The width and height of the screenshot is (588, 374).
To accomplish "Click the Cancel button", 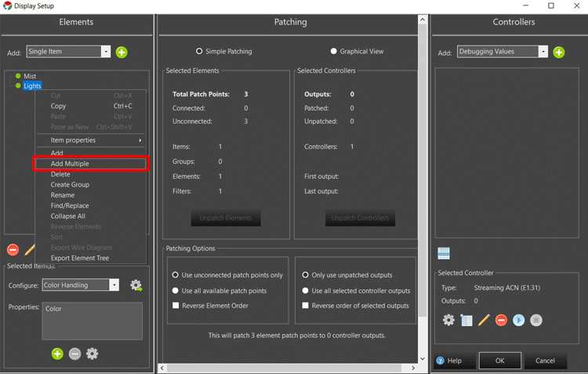I will pyautogui.click(x=545, y=361).
